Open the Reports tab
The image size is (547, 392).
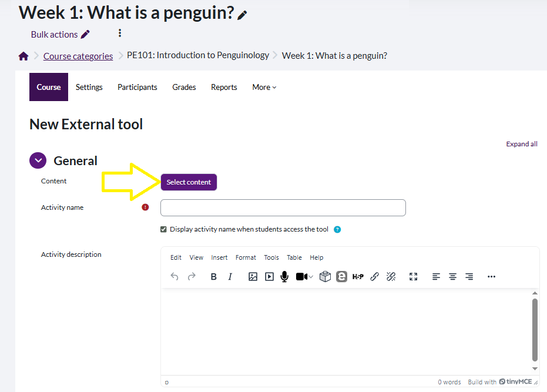(x=224, y=87)
